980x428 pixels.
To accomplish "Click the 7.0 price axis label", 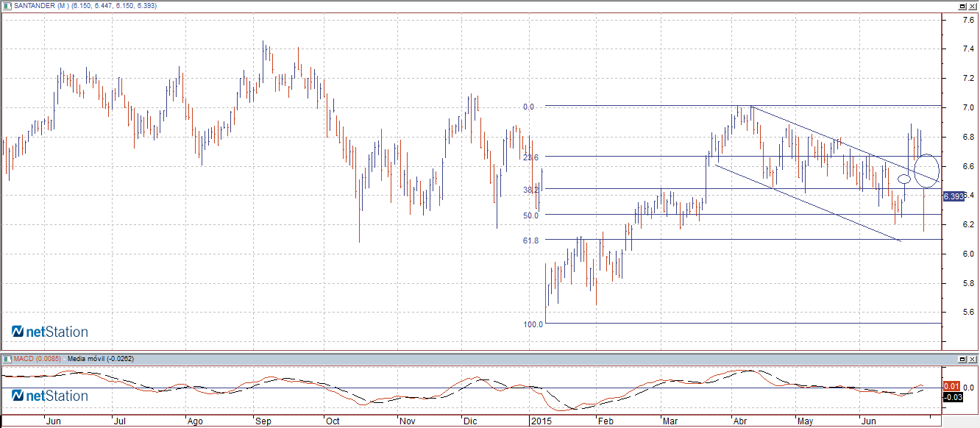I will 970,107.
